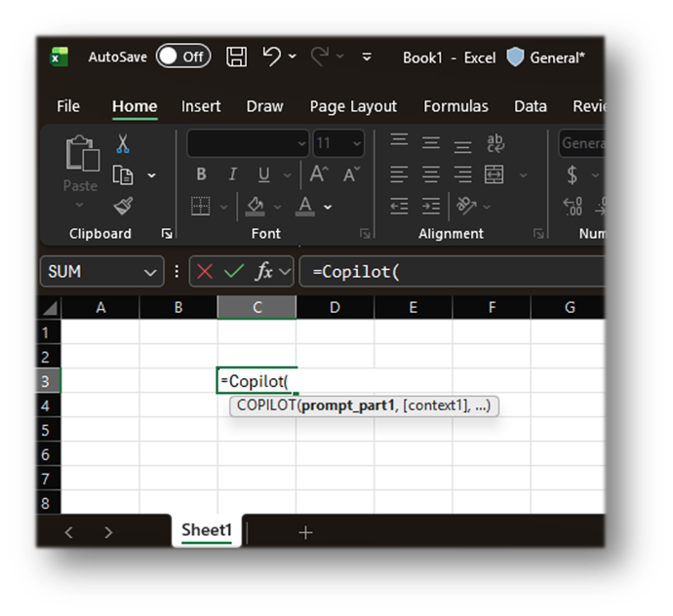
Task: Click the Borders icon
Action: point(201,207)
